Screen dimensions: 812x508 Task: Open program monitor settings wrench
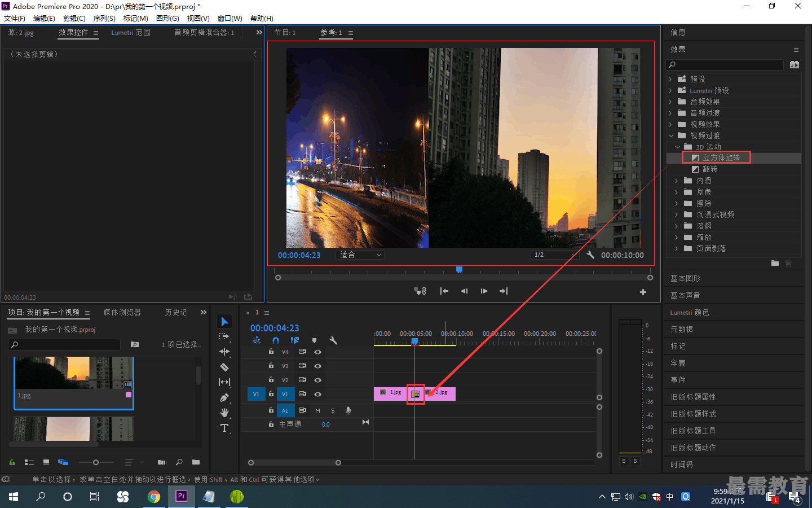tap(590, 255)
